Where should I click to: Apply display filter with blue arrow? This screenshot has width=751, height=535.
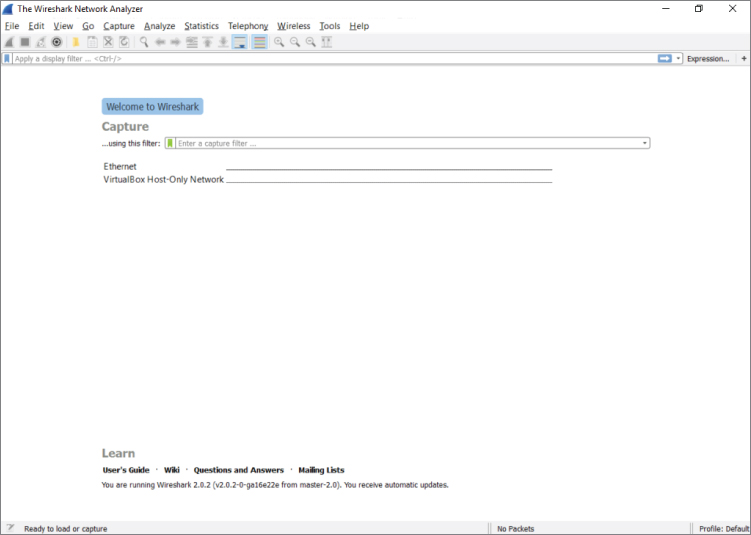coord(665,58)
